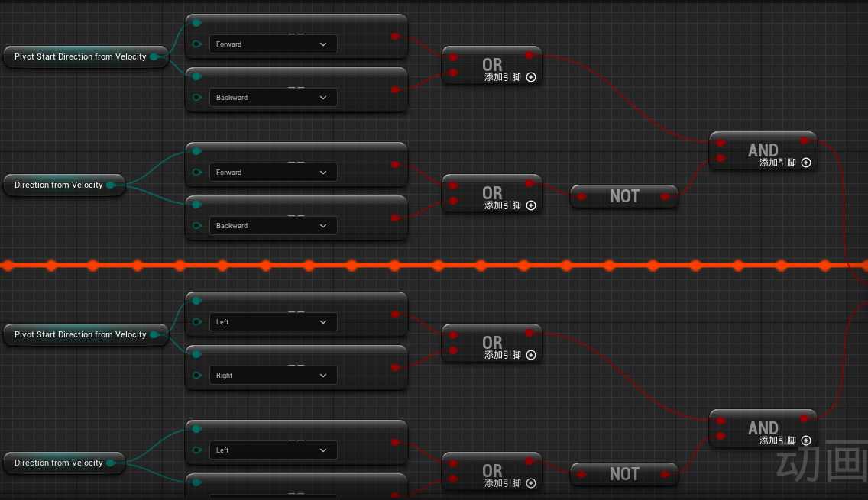Click enum input pin beside Pivot Start Backward dropdown
This screenshot has width=868, height=500.
[196, 98]
